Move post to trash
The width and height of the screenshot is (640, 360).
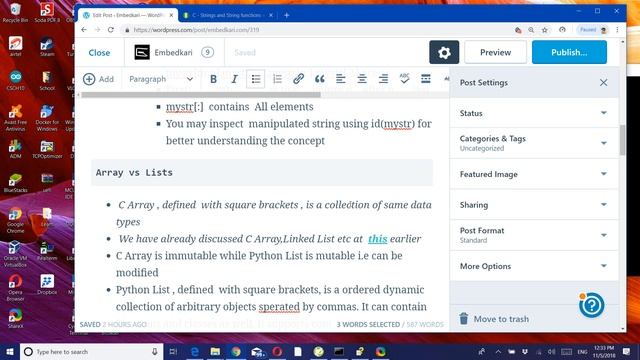pyautogui.click(x=494, y=319)
